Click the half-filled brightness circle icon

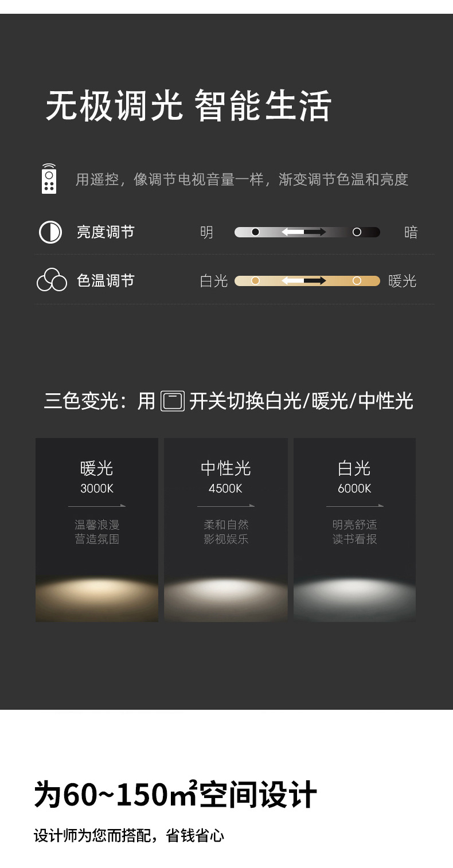coord(50,232)
